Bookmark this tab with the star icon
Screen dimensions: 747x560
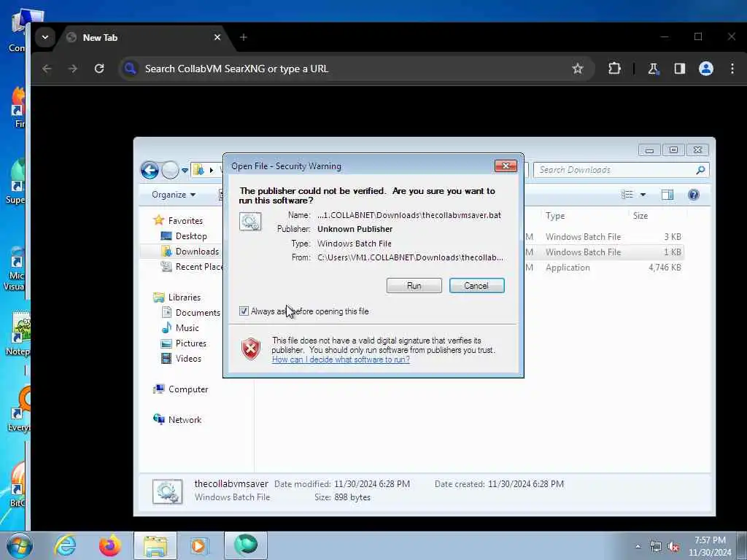click(x=578, y=69)
